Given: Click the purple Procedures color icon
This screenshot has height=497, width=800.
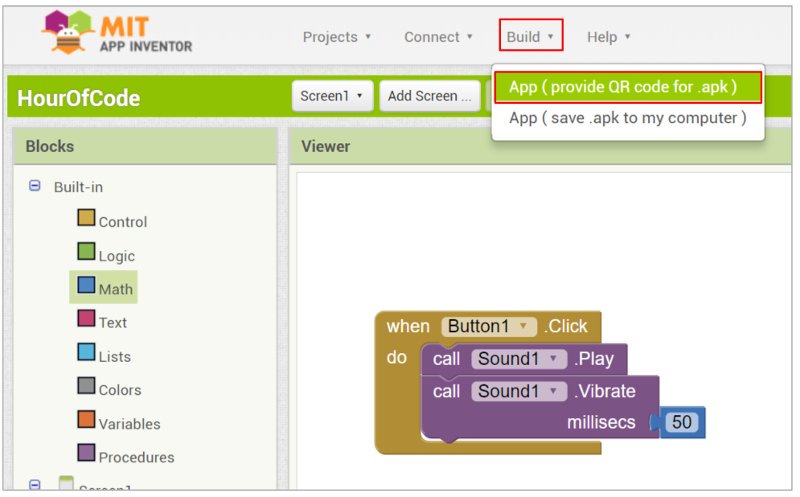Looking at the screenshot, I should click(x=86, y=453).
